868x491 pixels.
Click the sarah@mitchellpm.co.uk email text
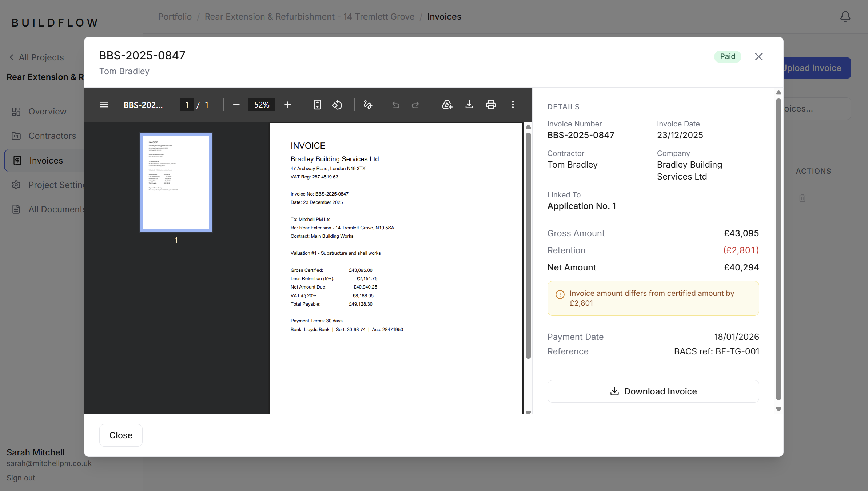tap(49, 463)
